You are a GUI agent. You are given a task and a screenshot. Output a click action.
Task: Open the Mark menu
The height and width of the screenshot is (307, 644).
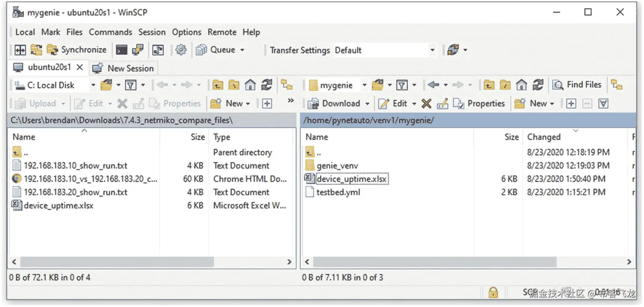click(51, 32)
